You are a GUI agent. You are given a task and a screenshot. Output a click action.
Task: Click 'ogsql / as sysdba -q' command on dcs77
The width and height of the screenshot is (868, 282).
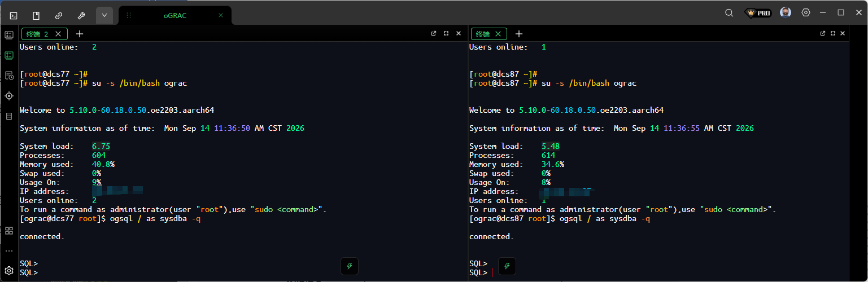pyautogui.click(x=155, y=219)
